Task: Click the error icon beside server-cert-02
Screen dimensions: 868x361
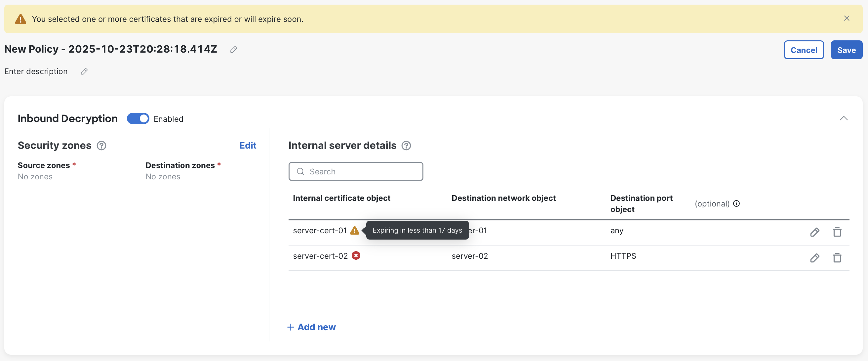Action: [356, 256]
